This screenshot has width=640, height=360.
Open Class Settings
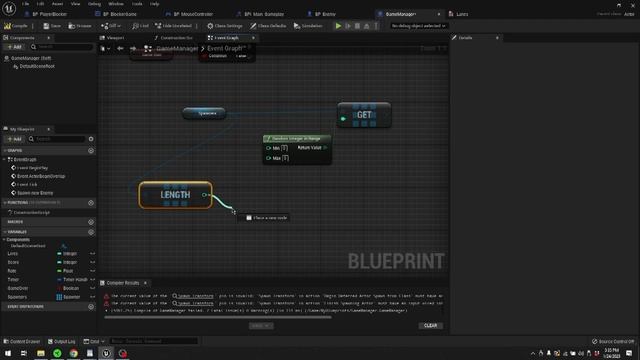pyautogui.click(x=224, y=26)
